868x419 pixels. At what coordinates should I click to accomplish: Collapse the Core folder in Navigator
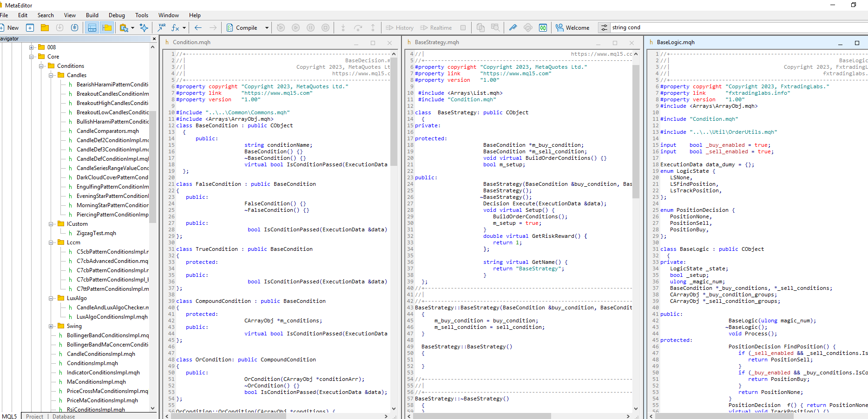point(32,57)
